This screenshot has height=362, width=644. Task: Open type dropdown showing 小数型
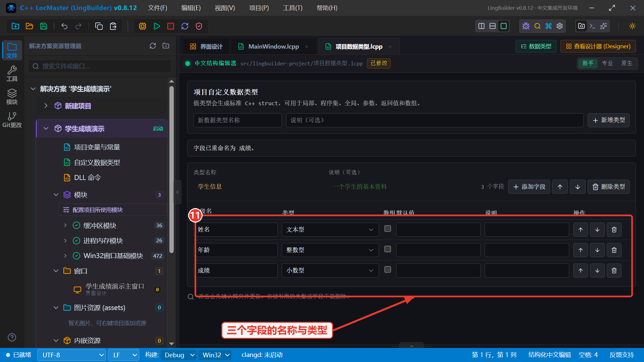(330, 270)
